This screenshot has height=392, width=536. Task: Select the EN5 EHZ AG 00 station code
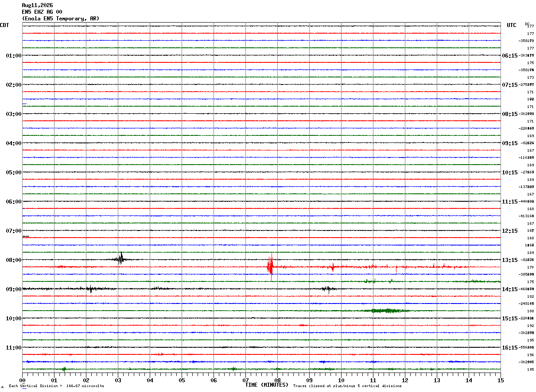[x=42, y=12]
